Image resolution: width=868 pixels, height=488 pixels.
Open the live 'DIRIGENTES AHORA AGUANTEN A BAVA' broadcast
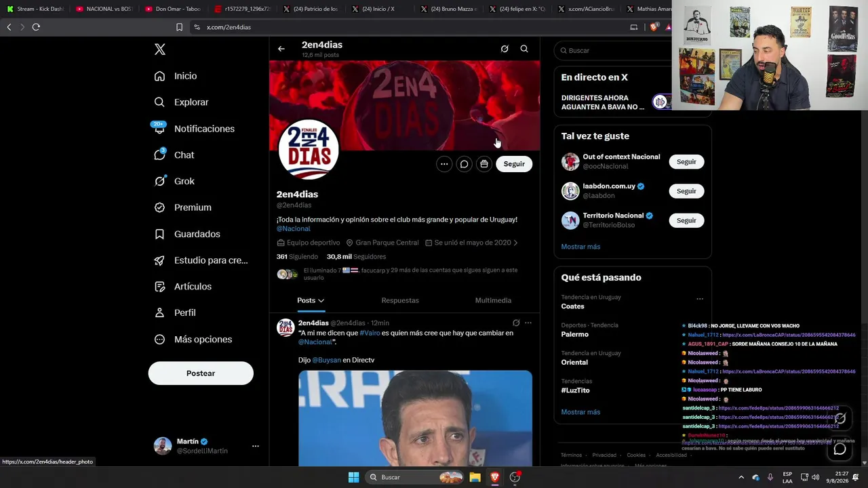[x=614, y=102]
